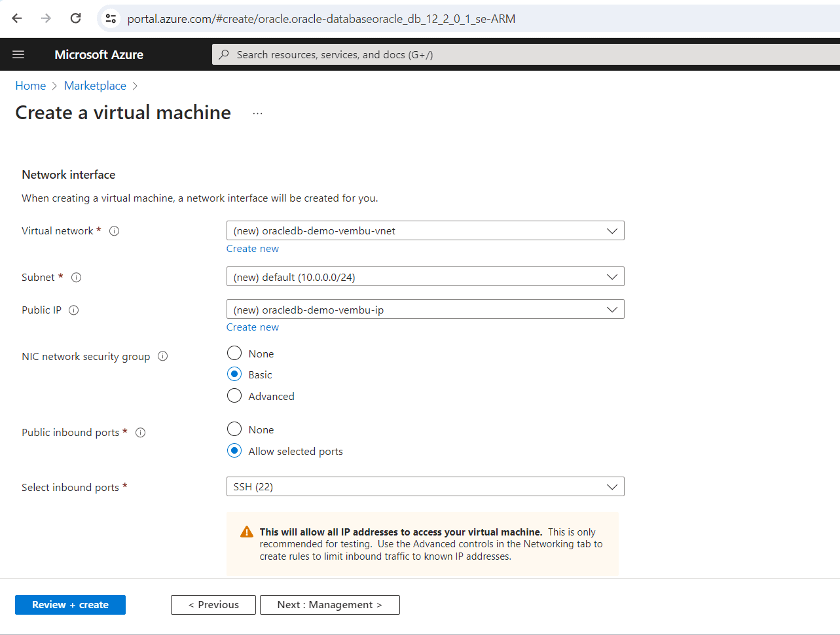Screen dimensions: 840x635
Task: Go back with Previous button
Action: 213,605
